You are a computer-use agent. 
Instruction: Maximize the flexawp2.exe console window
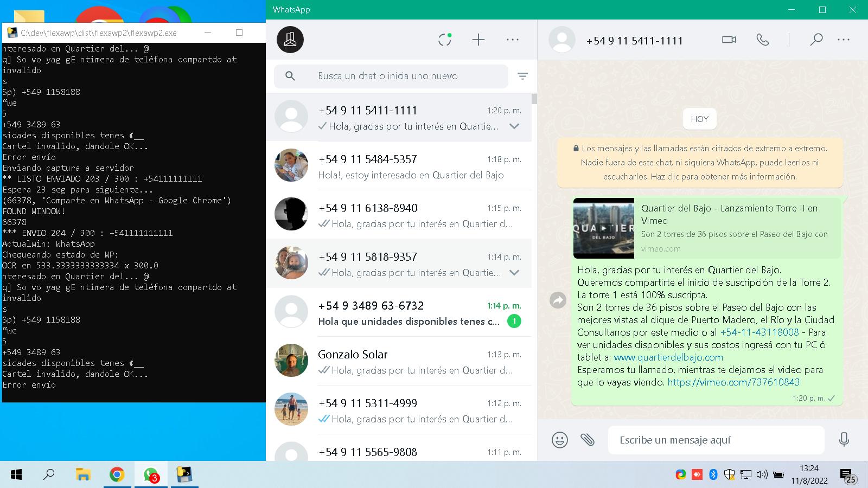click(239, 33)
